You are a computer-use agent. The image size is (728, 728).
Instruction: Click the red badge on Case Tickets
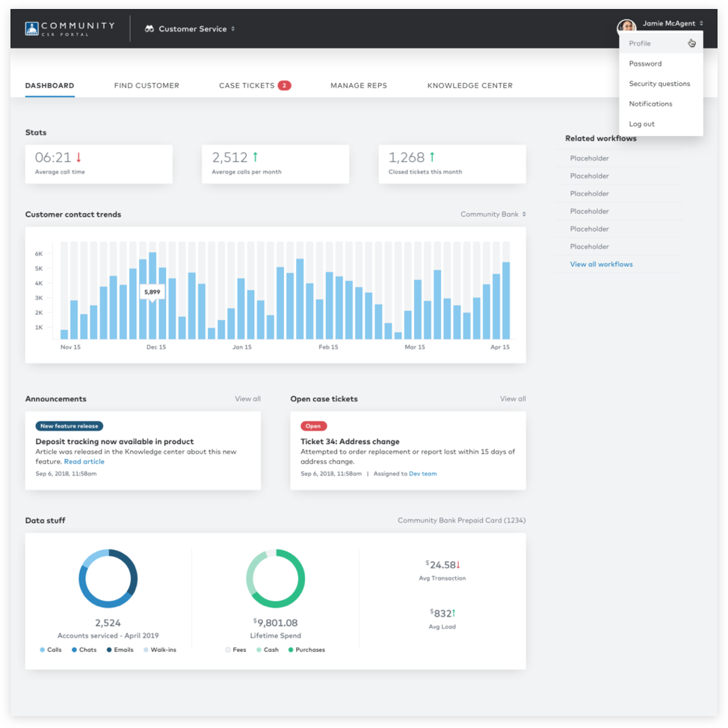[x=284, y=85]
